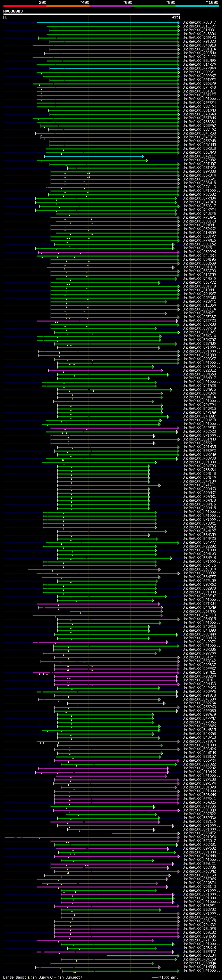Screen dimensions: 222x980
Task: Click hit label UniRef100_Q1E850
Action: [x=199, y=306]
